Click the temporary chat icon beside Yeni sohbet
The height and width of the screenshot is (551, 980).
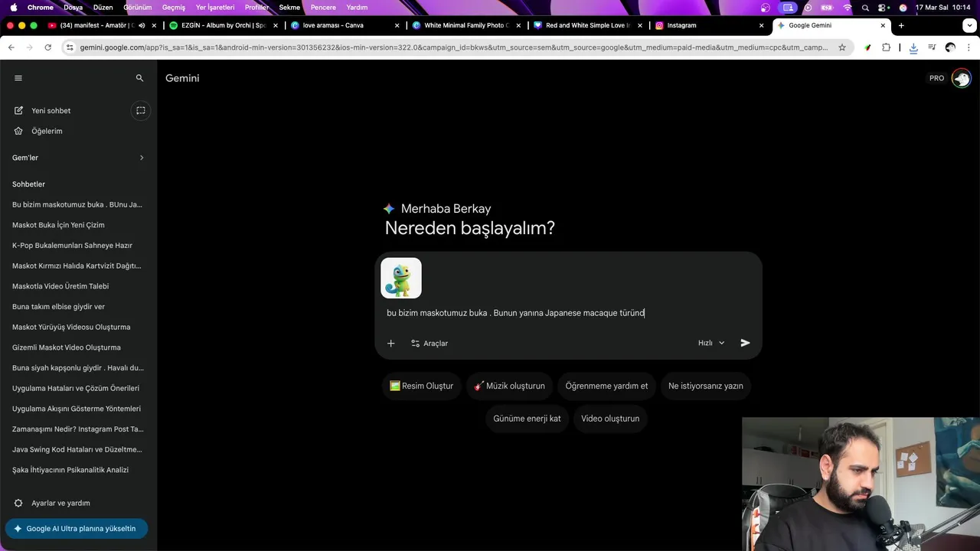141,110
